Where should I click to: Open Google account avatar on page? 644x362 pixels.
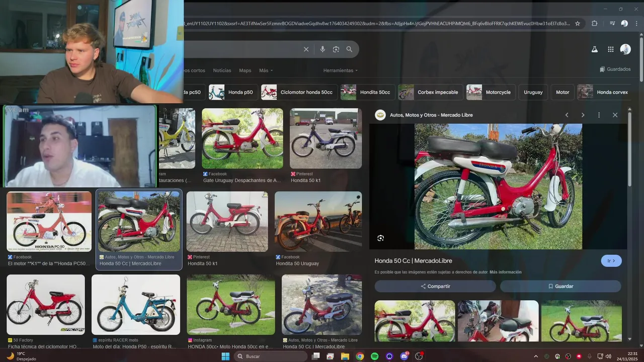coord(625,49)
